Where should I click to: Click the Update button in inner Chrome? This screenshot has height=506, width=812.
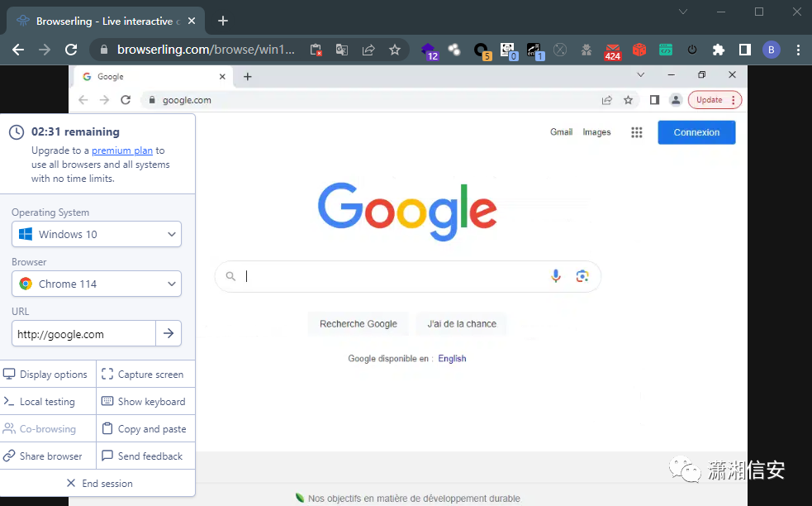tap(715, 100)
